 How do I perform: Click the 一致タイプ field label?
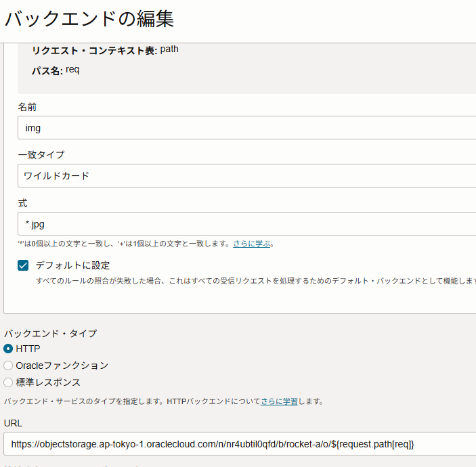pos(41,155)
